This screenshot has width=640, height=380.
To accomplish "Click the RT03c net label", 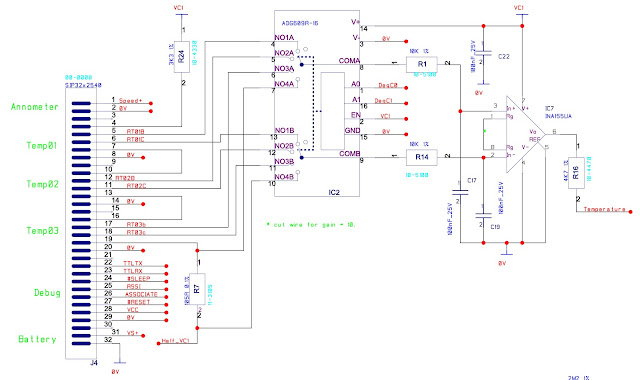I will pyautogui.click(x=136, y=233).
